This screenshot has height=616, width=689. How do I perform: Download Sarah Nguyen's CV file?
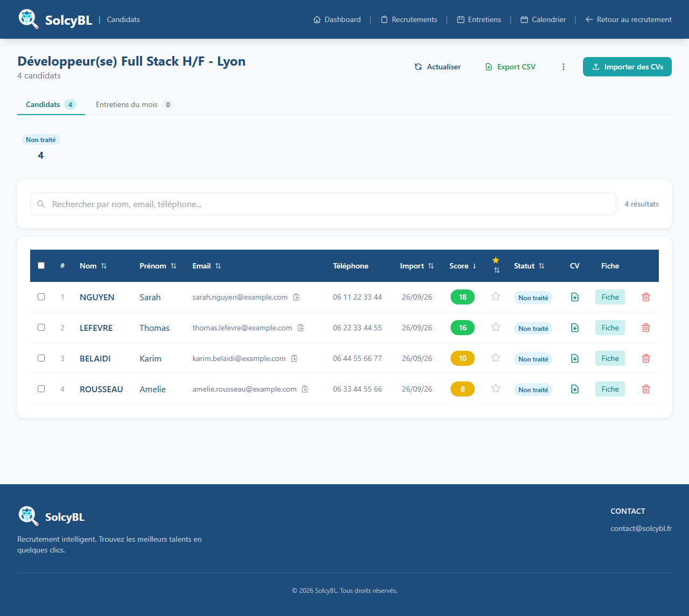click(575, 297)
